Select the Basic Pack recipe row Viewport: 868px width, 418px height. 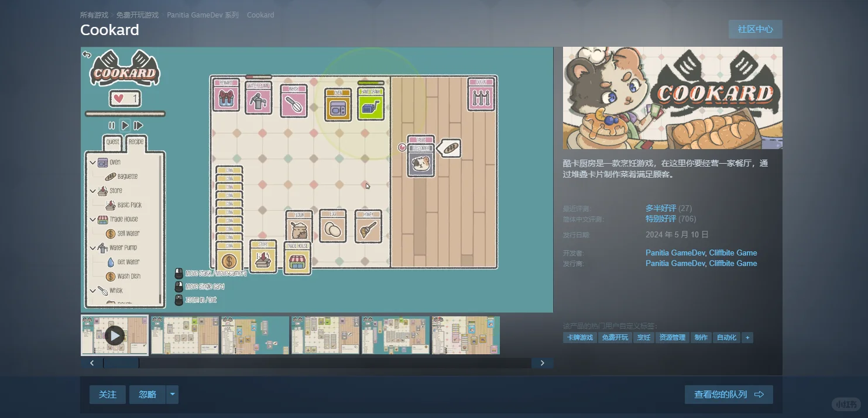124,205
